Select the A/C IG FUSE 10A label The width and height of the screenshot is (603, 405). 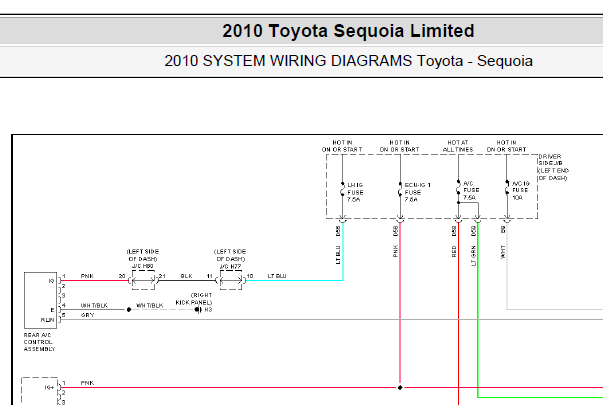click(521, 190)
